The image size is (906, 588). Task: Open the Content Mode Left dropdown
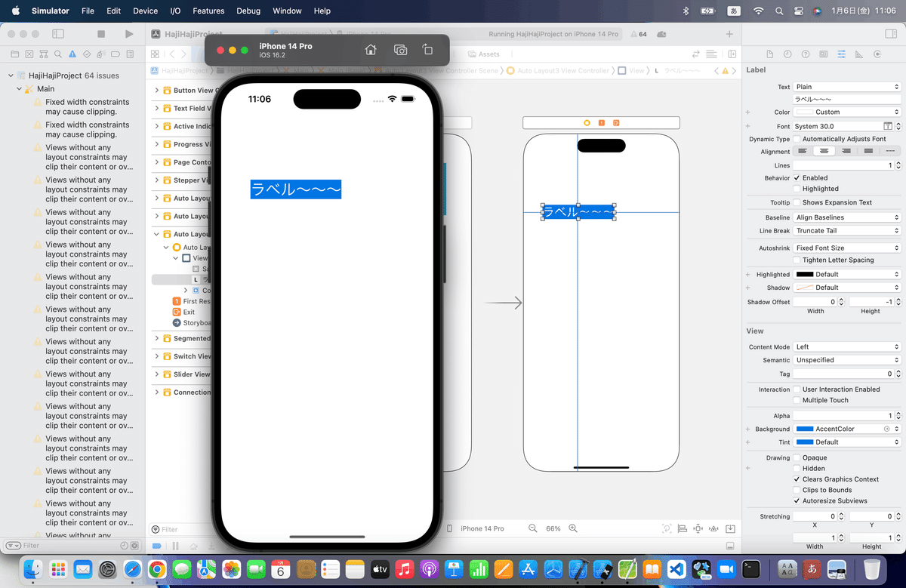click(847, 347)
